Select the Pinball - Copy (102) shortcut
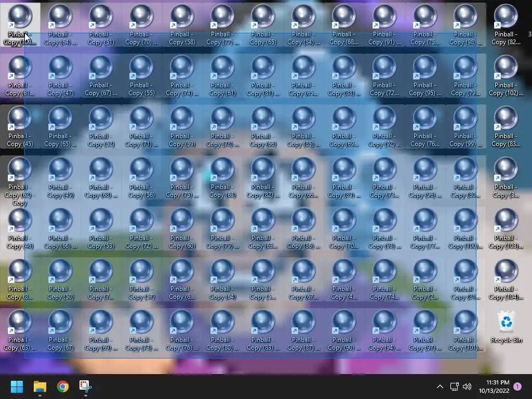Viewport: 532px width, 399px height. pyautogui.click(x=506, y=76)
